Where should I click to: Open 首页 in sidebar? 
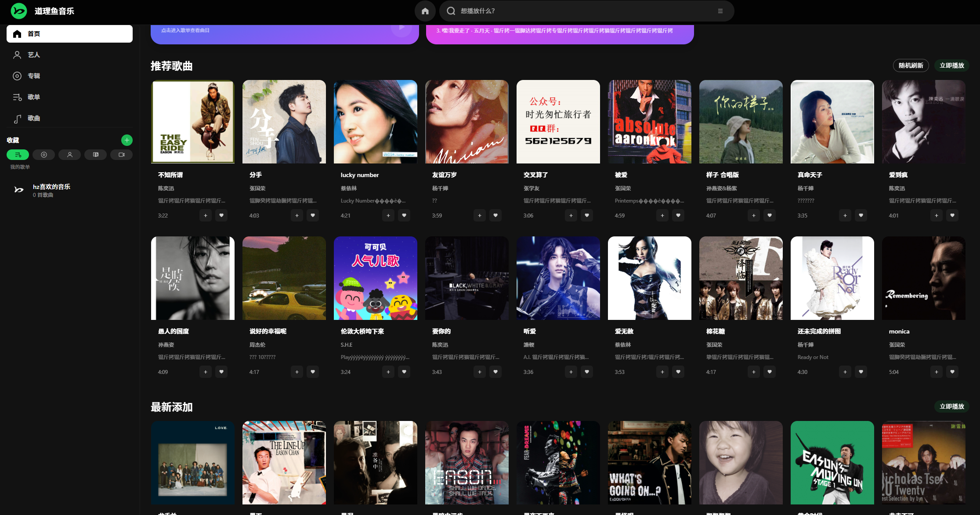[x=69, y=34]
